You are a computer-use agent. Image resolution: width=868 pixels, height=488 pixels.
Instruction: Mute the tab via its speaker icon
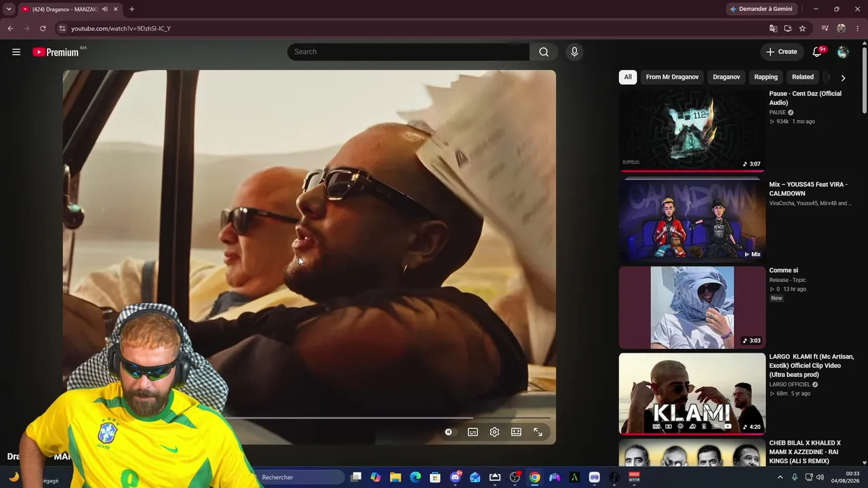pos(104,9)
